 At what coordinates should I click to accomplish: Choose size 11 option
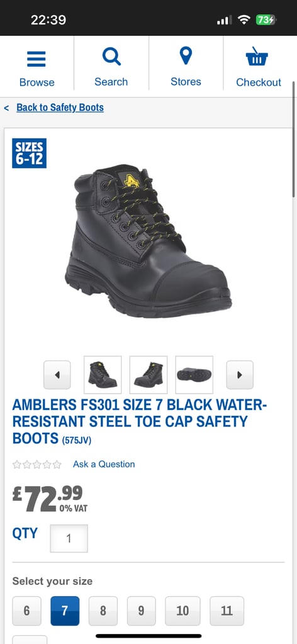pyautogui.click(x=227, y=611)
